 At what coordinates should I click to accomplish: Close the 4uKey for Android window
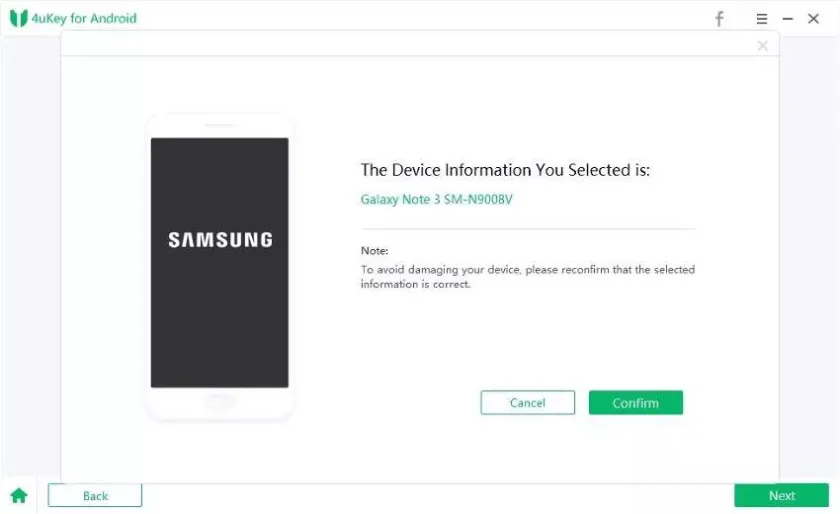point(814,19)
